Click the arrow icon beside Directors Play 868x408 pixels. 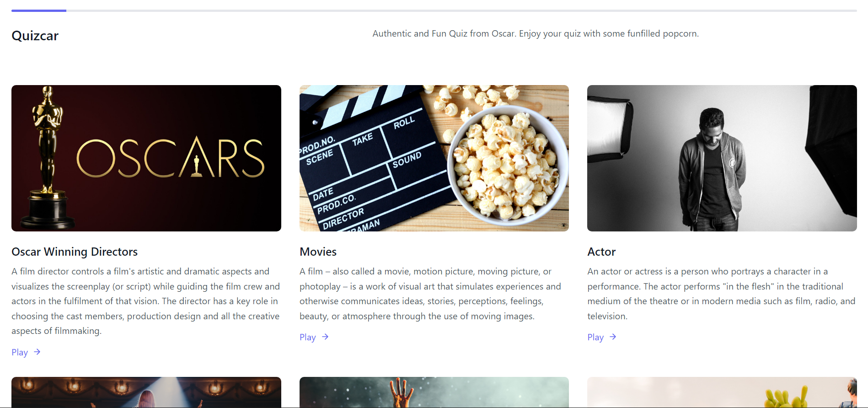37,352
